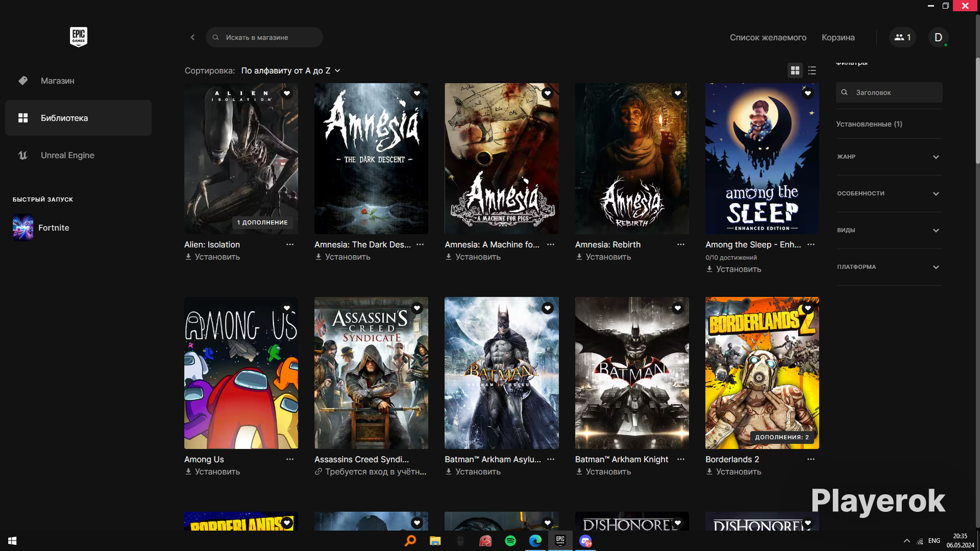Open options menu for Alien: Isolation
Viewport: 980px width, 551px height.
290,245
